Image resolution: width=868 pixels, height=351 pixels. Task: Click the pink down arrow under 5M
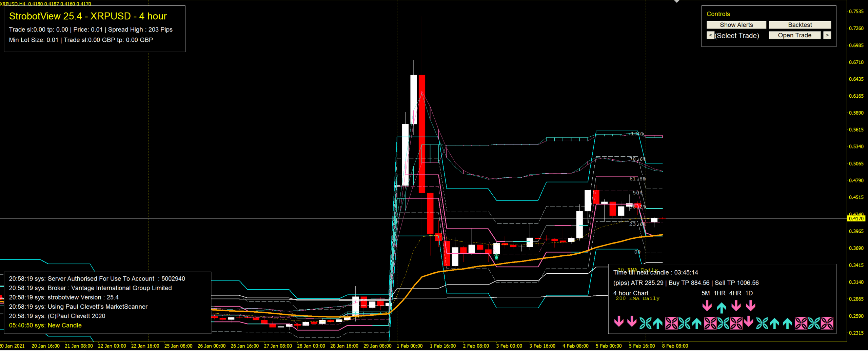point(707,306)
